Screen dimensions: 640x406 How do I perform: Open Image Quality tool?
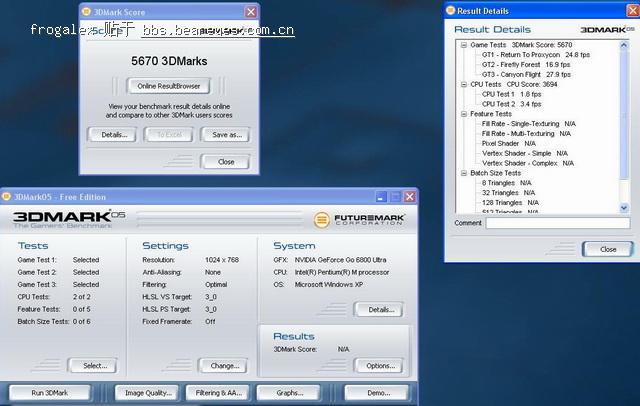tap(147, 393)
